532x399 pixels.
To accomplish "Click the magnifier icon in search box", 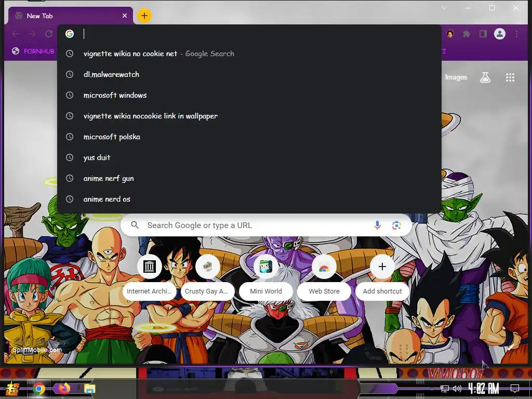I will pyautogui.click(x=135, y=225).
